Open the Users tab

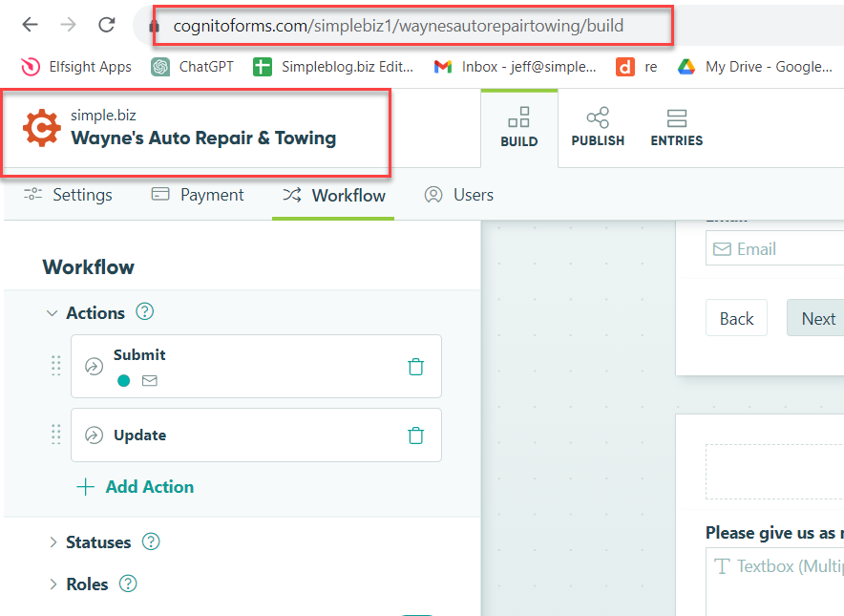(x=458, y=195)
